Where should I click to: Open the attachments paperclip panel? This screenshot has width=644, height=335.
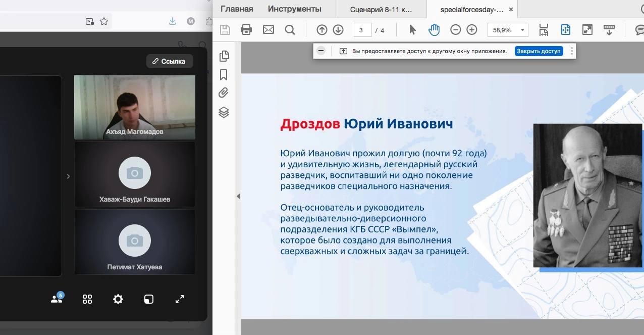tap(224, 93)
